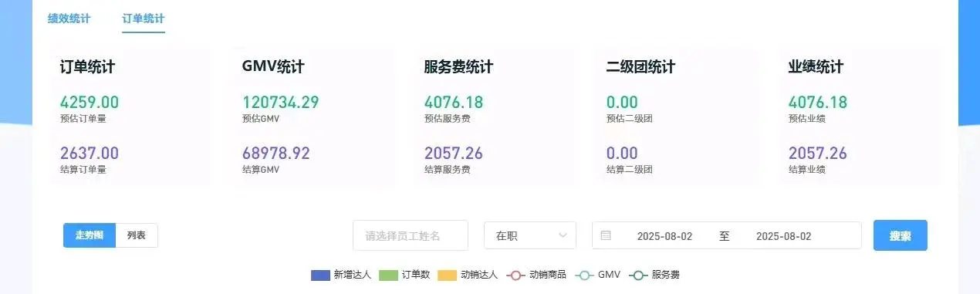Click the calendar icon in date range
Viewport: 980px width, 294px height.
[606, 235]
